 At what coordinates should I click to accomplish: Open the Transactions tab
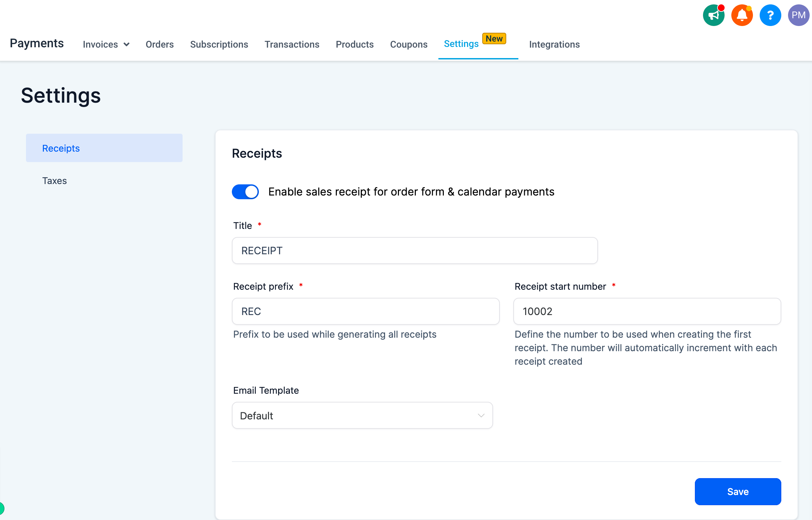tap(292, 45)
